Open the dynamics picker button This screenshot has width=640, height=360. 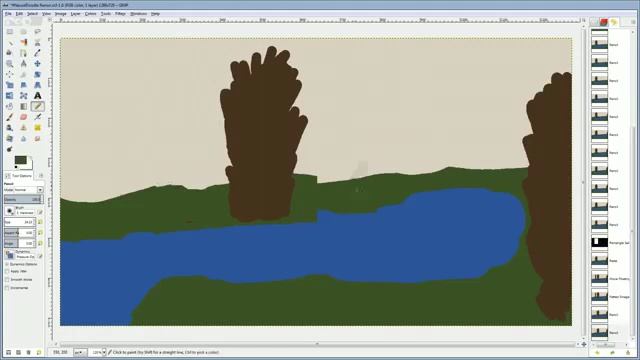[x=9, y=255]
